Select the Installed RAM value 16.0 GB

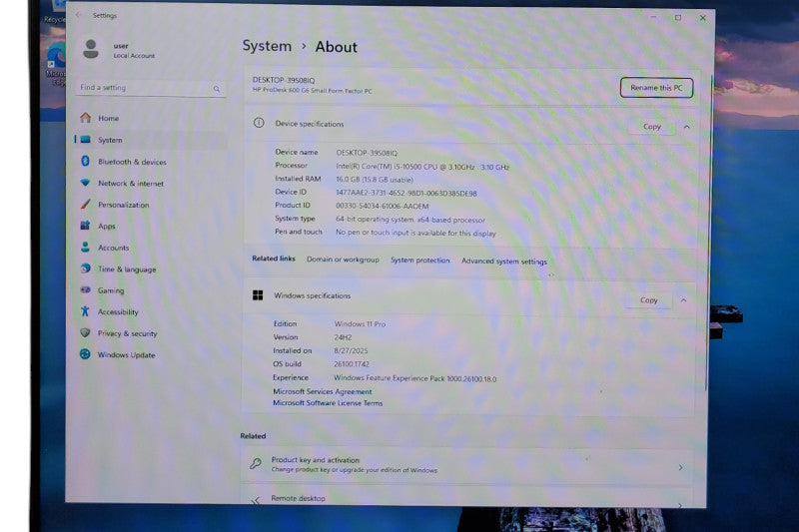pos(374,180)
